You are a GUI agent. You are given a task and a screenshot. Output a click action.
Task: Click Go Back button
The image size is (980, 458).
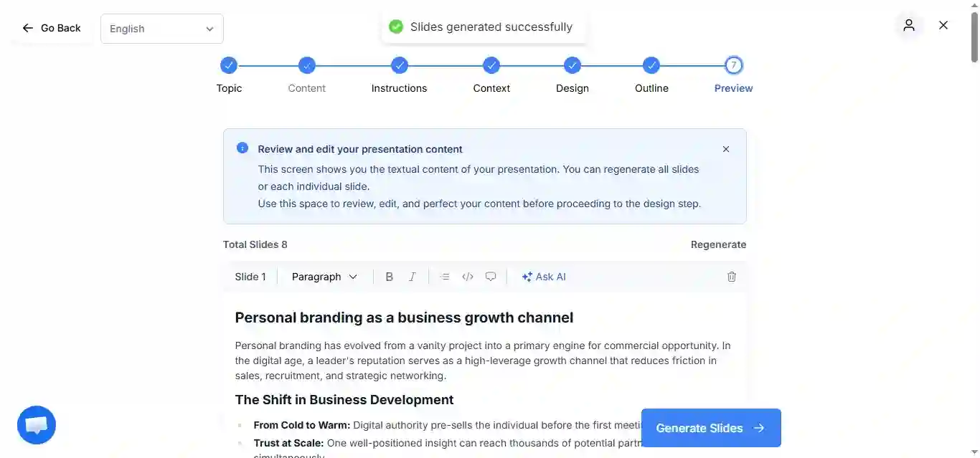[x=52, y=28]
